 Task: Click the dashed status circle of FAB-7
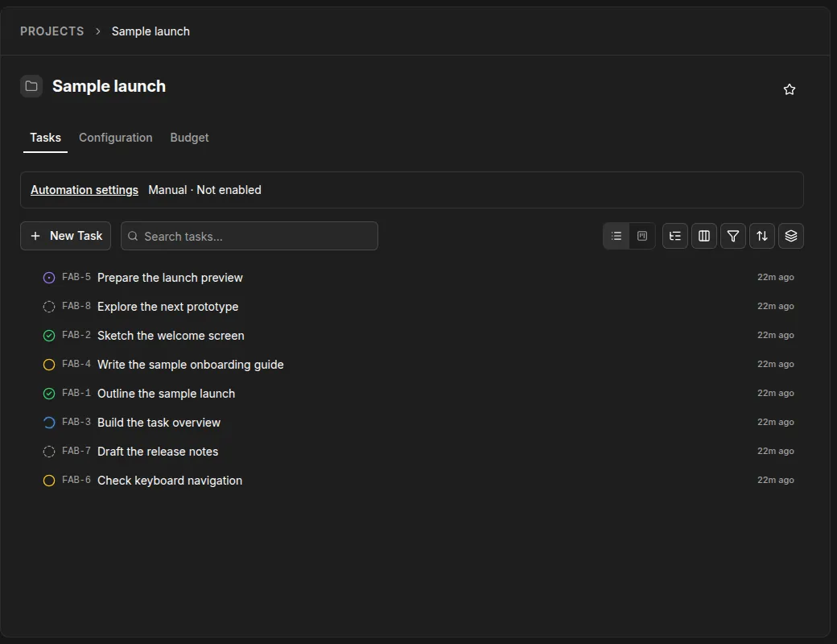tap(48, 452)
